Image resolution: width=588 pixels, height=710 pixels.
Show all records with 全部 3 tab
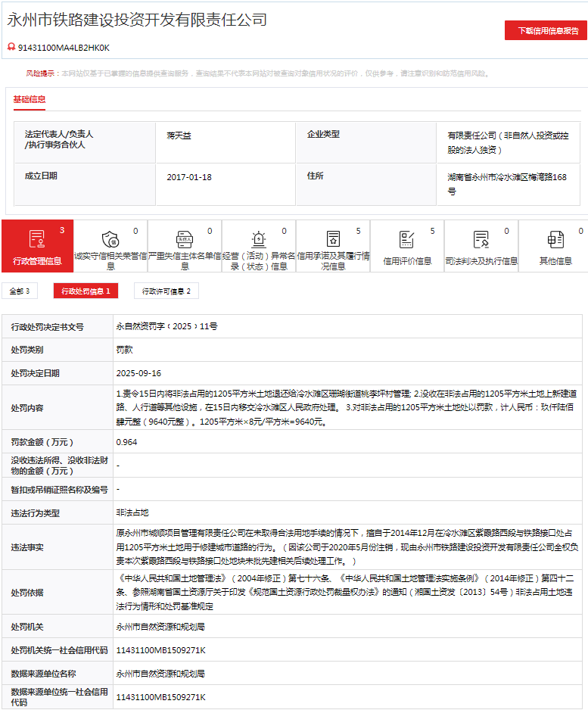click(19, 291)
